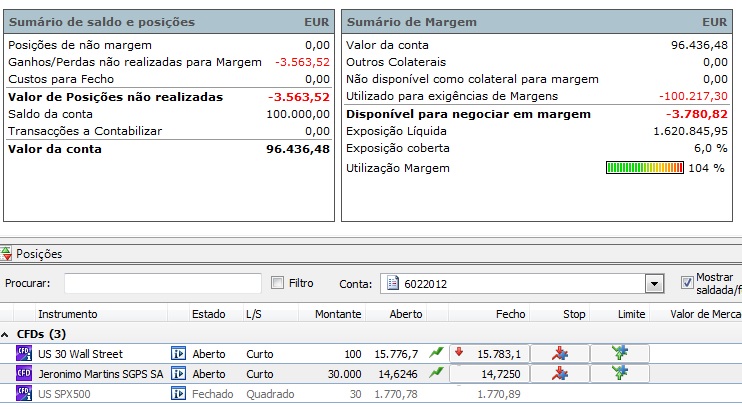Uncheck the Mostrar saldada checkbox
Viewport: 742px width, 409px height.
(x=687, y=283)
